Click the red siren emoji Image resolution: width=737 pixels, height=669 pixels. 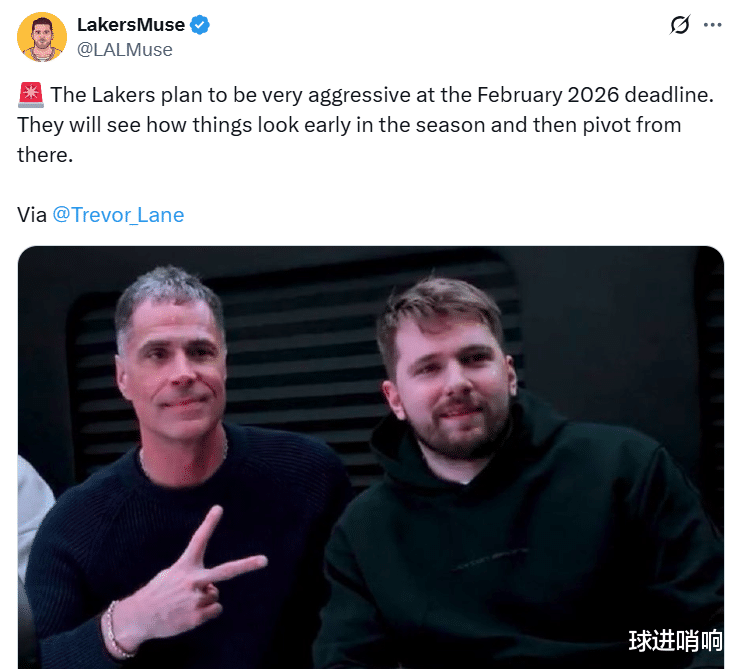click(x=31, y=95)
